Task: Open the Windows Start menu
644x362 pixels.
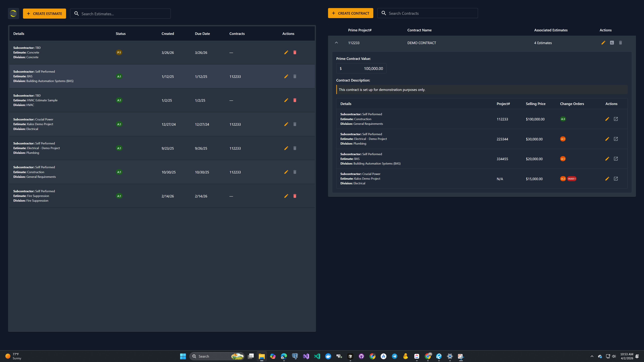Action: pyautogui.click(x=183, y=356)
